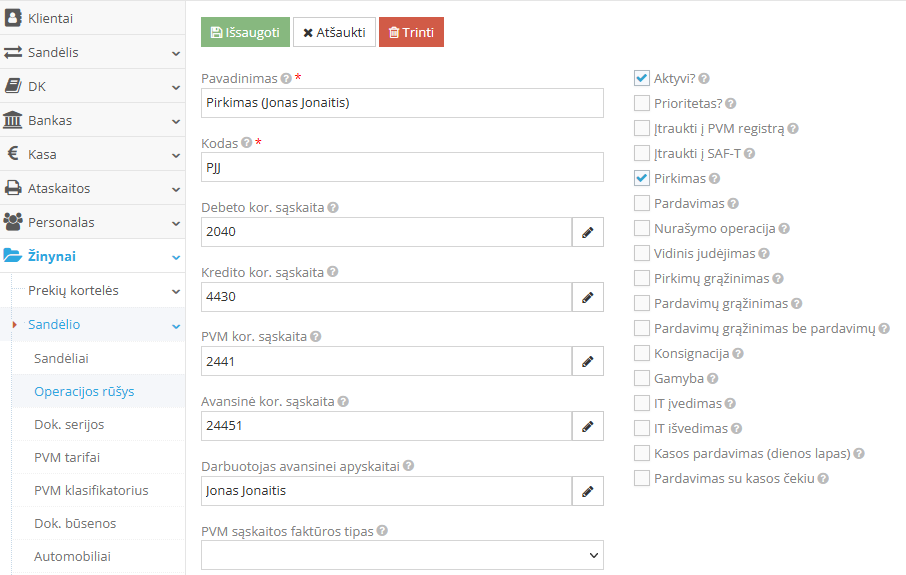906x575 pixels.
Task: Click the pencil icon beside Debeto kor. sąskaita
Action: (588, 233)
